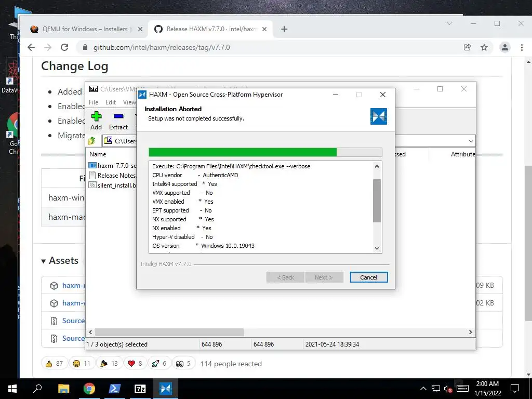The height and width of the screenshot is (399, 532).
Task: Open the first Source code link
Action: (x=73, y=321)
